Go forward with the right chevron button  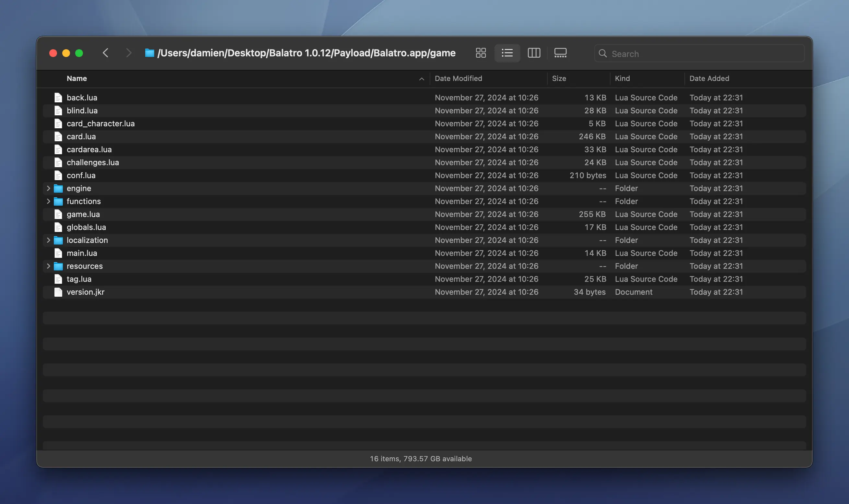128,53
